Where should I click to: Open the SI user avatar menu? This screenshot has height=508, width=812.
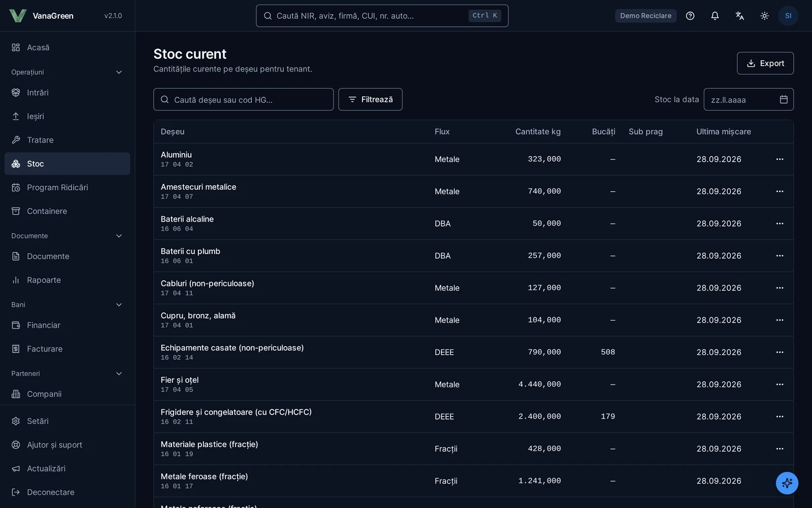tap(788, 16)
